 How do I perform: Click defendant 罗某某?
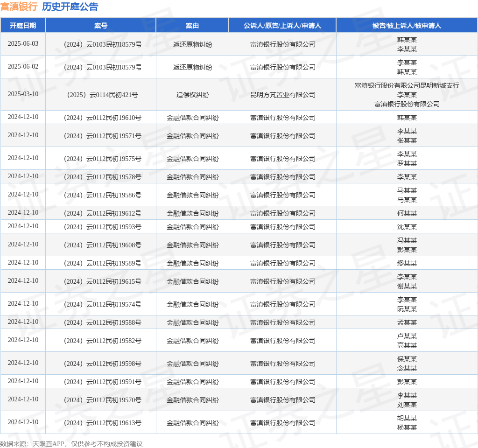[x=407, y=163]
